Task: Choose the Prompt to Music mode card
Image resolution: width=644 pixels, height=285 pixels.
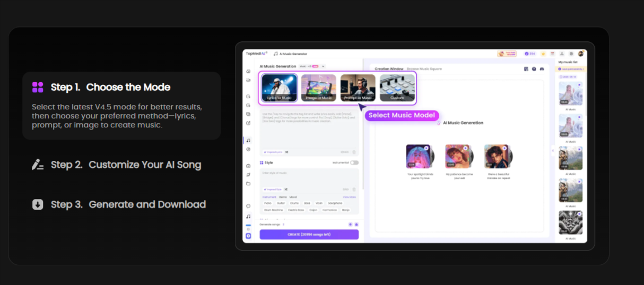Action: pos(358,88)
